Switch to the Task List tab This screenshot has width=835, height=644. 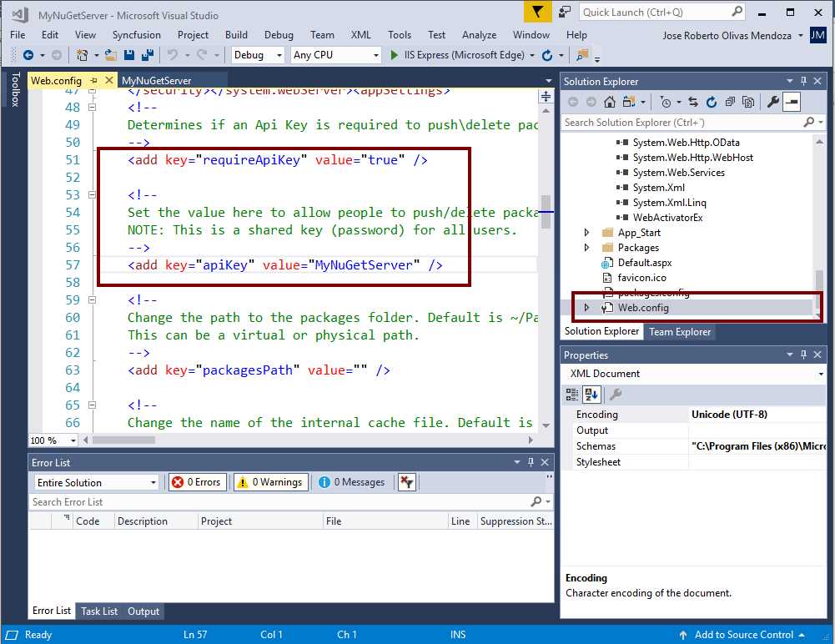[99, 611]
